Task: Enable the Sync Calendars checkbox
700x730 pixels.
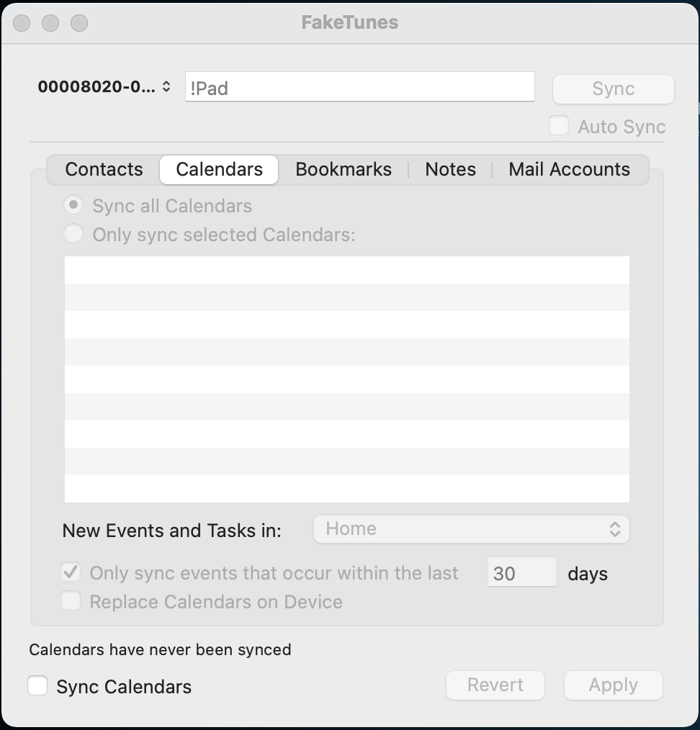Action: [37, 686]
